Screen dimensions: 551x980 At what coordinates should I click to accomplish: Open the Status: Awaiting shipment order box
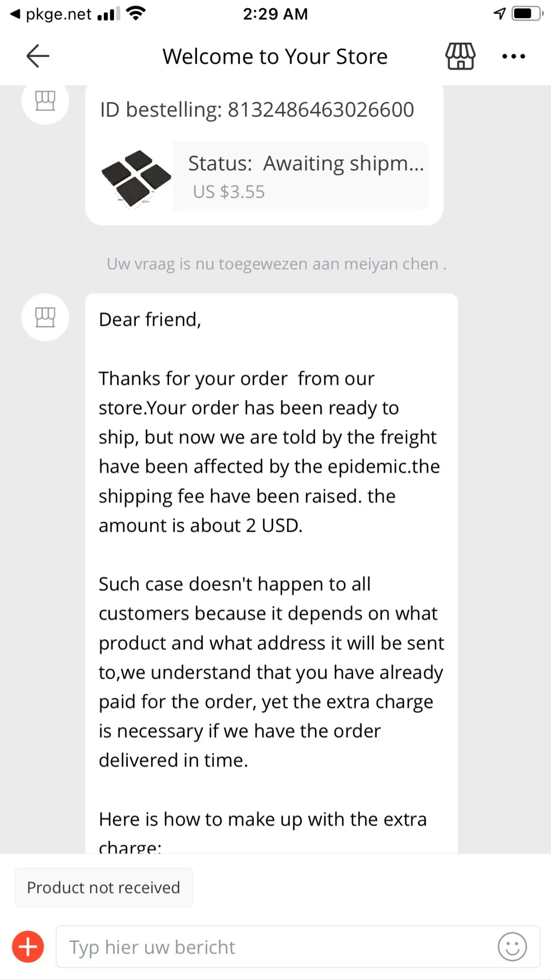301,176
